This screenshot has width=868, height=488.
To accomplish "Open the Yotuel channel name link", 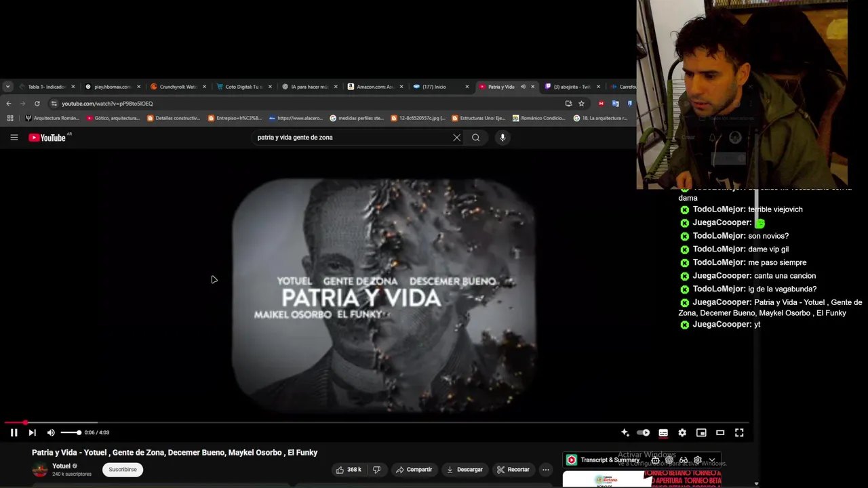I will pyautogui.click(x=61, y=466).
